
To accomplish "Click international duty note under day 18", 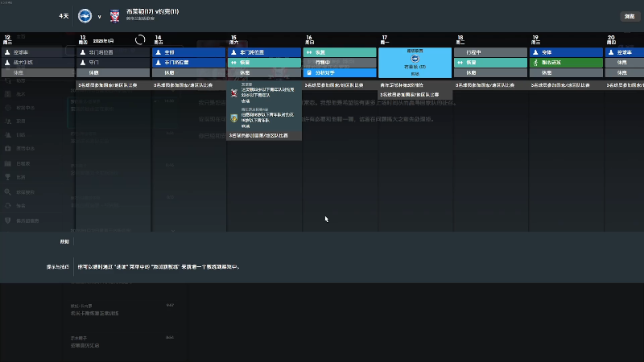I will 485,85.
